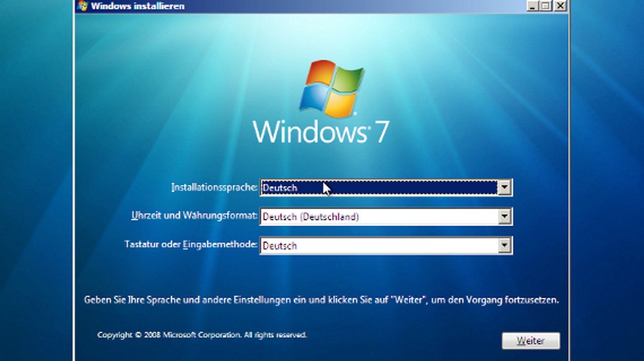This screenshot has width=644, height=361.
Task: Click the Windows installieren title text
Action: 137,6
